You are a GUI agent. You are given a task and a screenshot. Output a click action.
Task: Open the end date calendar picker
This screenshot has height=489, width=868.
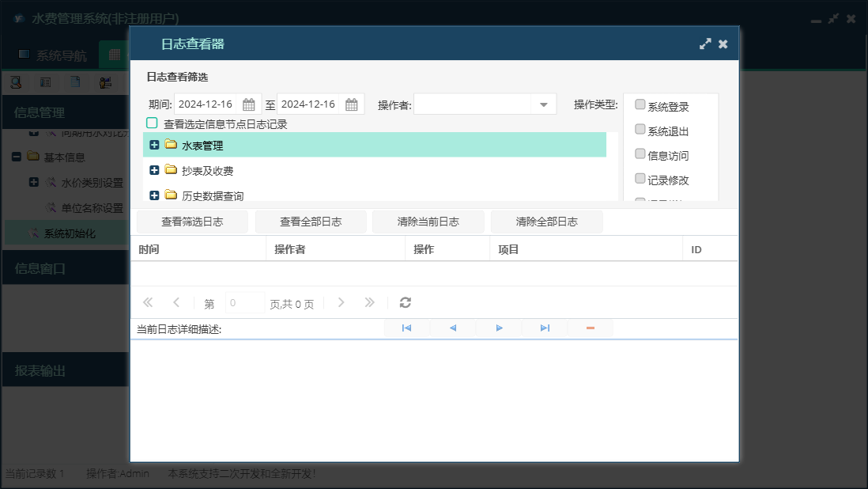(352, 104)
